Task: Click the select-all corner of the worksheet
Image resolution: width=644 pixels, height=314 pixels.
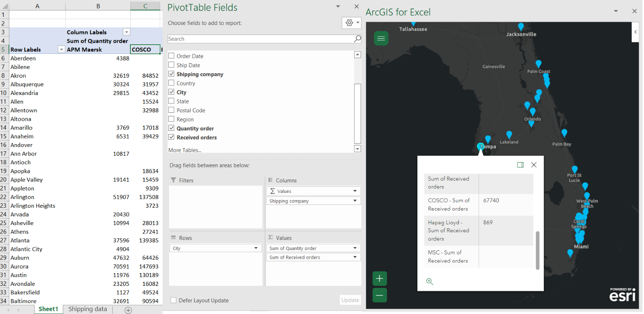Action: (4, 6)
